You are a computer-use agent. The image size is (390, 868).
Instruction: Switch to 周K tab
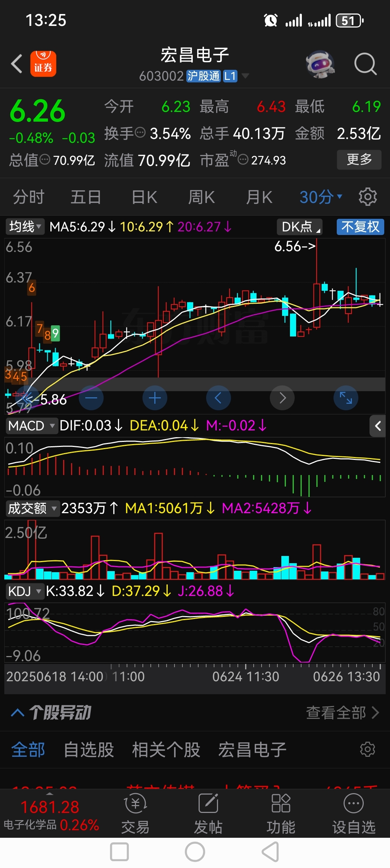[x=201, y=197]
